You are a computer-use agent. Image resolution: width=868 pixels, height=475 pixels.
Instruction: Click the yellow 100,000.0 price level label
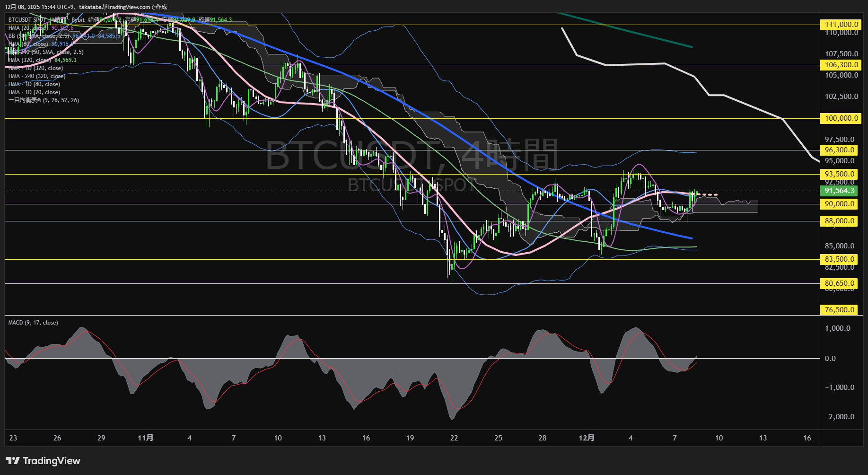(x=841, y=118)
